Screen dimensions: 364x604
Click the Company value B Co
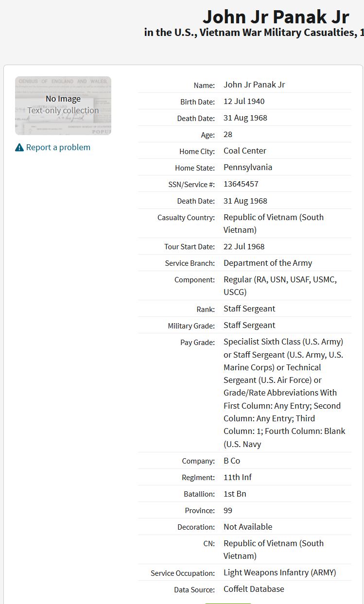[232, 461]
